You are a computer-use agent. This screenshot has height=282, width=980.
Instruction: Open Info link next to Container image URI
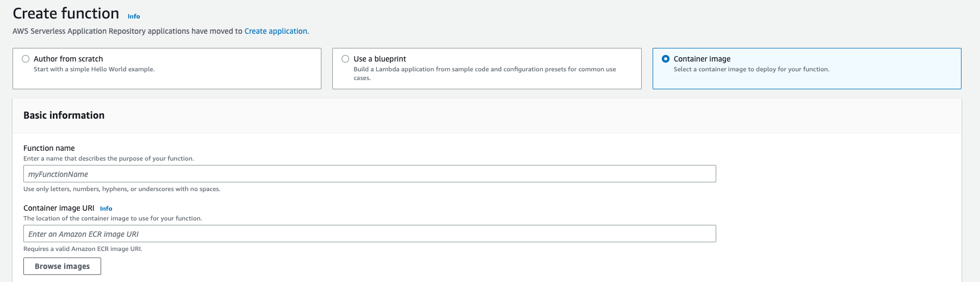click(106, 209)
